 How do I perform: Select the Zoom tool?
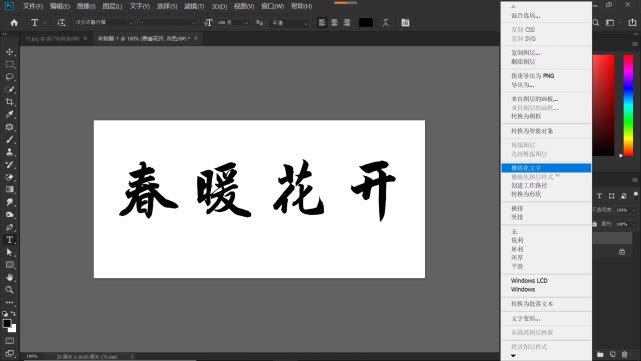9,290
